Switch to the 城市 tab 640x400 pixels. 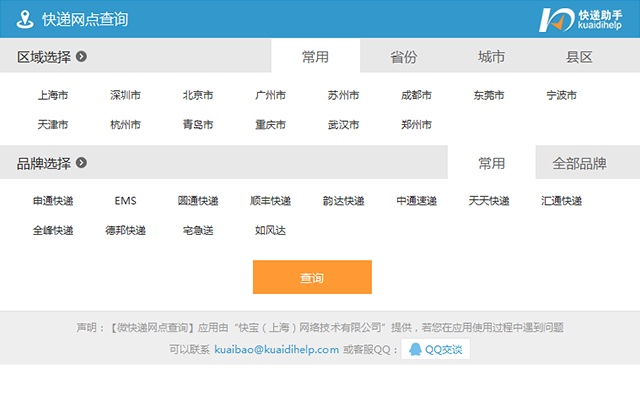point(491,56)
